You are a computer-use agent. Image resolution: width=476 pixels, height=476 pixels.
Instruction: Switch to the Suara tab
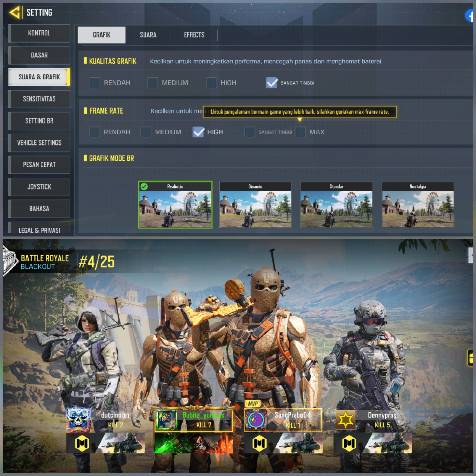pyautogui.click(x=148, y=35)
